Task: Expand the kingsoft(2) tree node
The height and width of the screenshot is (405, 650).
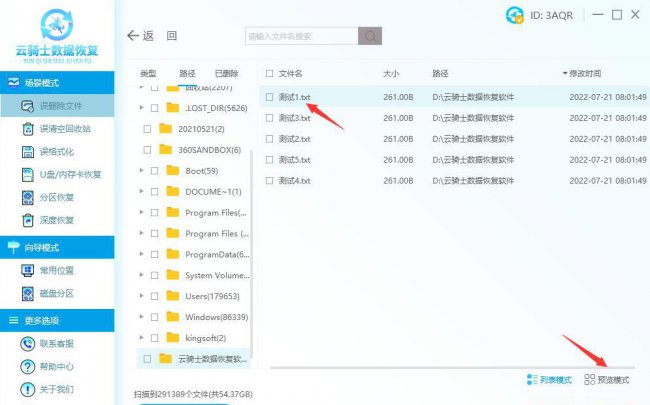Action: [x=141, y=337]
